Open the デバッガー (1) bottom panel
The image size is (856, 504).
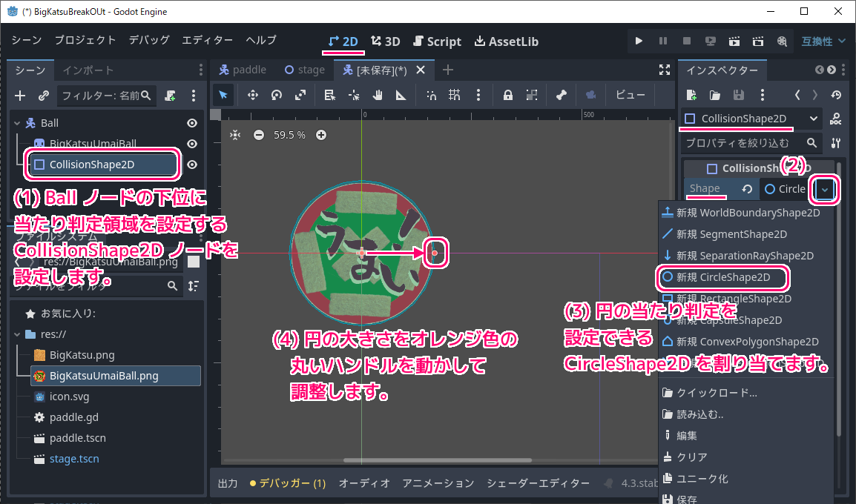click(288, 483)
